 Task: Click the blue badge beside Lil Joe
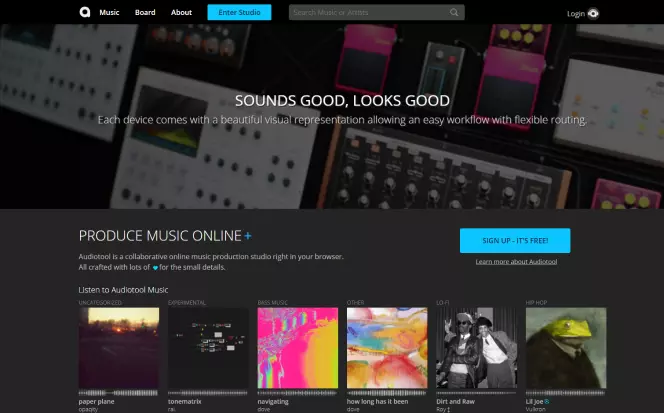tap(547, 402)
